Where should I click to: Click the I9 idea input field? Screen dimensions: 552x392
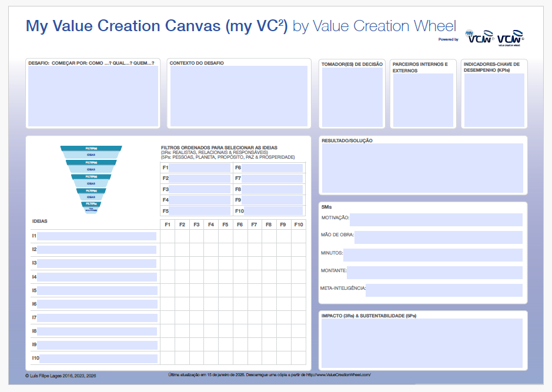tap(97, 345)
